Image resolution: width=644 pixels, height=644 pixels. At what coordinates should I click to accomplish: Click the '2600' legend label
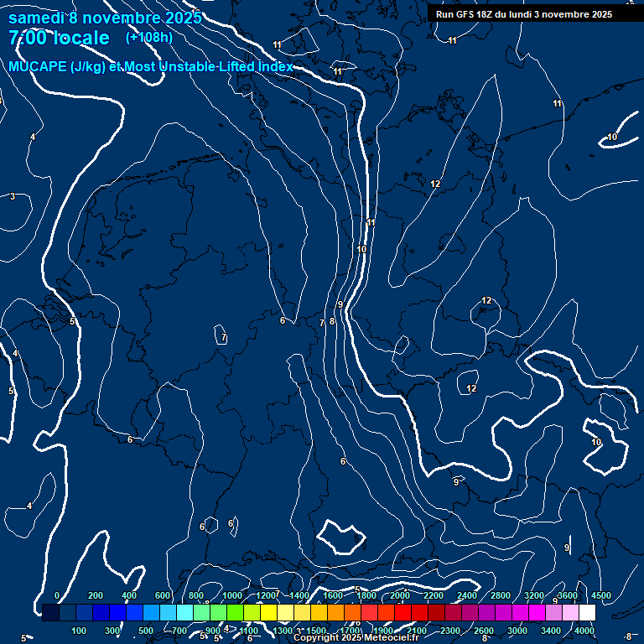pos(483,631)
